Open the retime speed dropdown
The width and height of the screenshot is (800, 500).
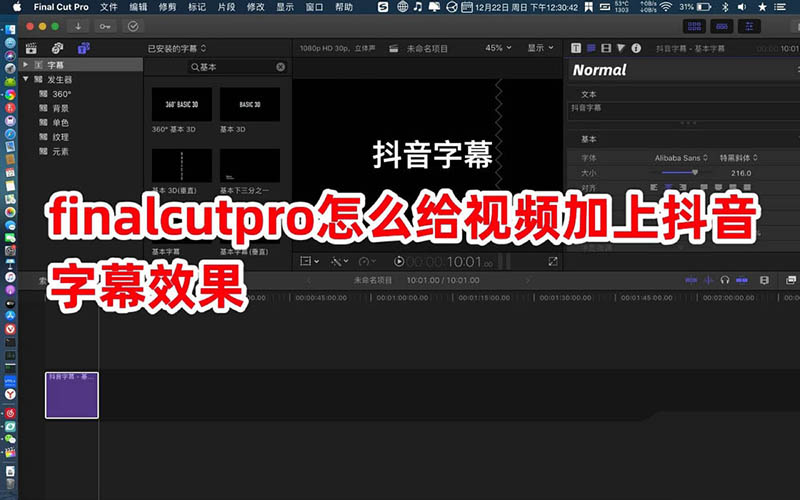[367, 261]
